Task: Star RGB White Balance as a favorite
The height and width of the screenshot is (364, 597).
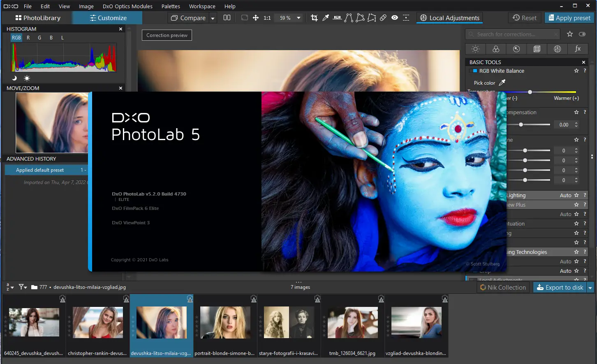Action: coord(576,71)
